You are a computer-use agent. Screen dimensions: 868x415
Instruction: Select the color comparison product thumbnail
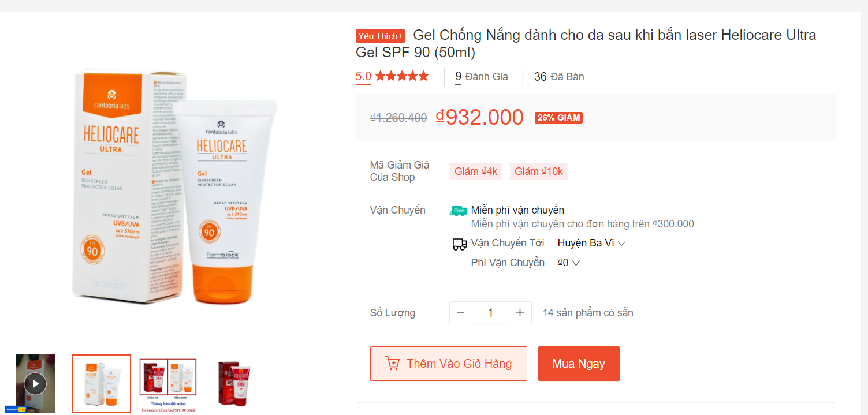(167, 383)
